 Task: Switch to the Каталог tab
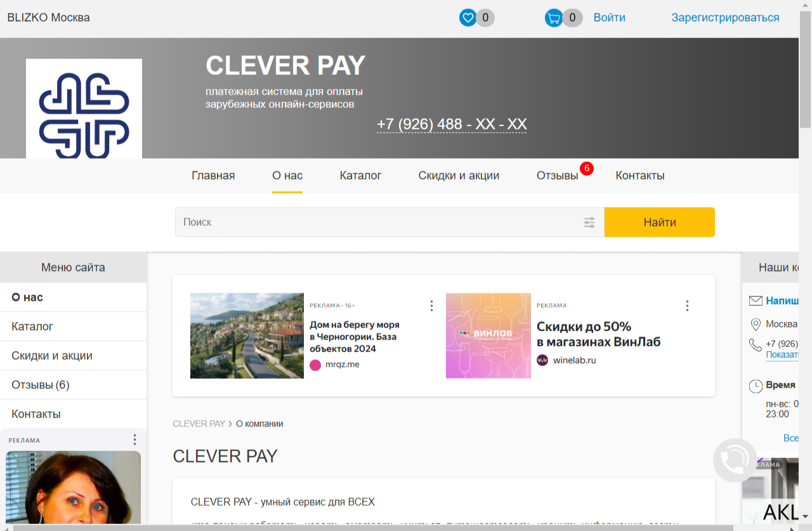[360, 176]
